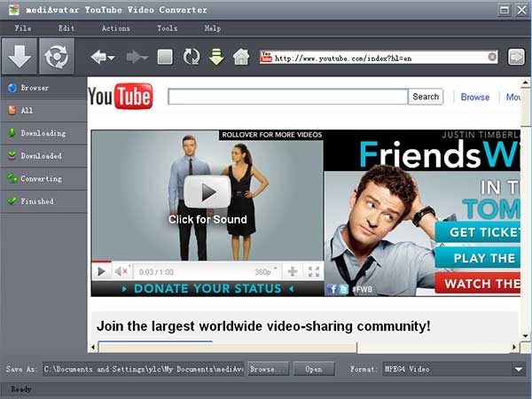
Task: Go to the home page icon
Action: 240,58
